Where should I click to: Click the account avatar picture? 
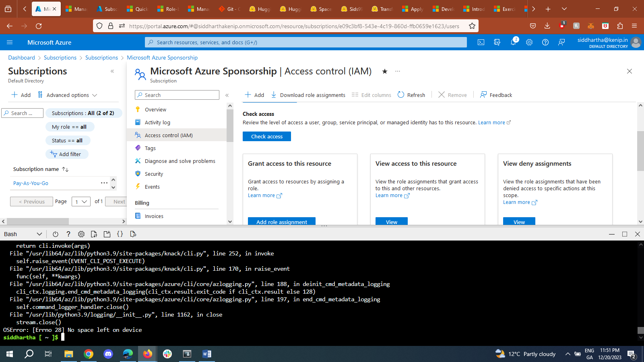[x=636, y=42]
